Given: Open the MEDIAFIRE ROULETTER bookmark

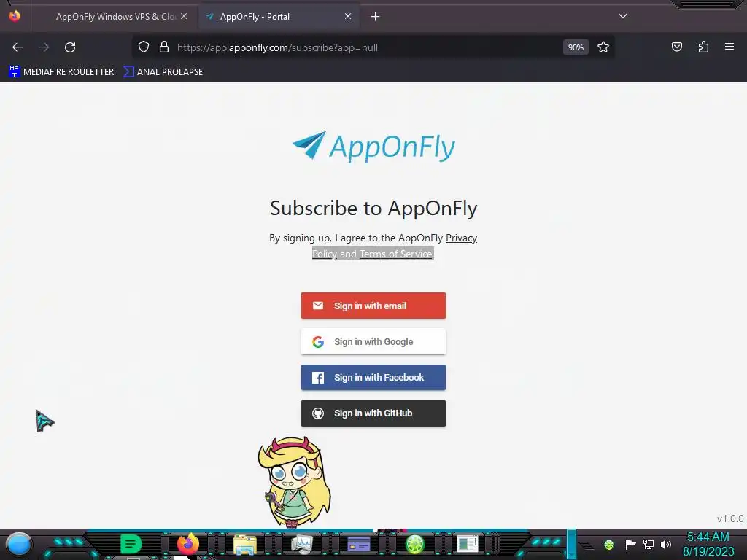Looking at the screenshot, I should (61, 72).
